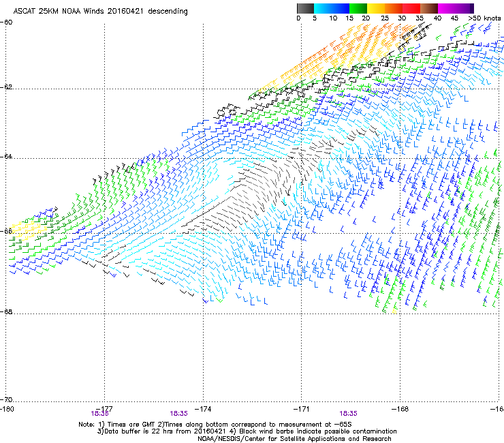The image size is (504, 443).
Task: Click the green 15-20 knots legend color
Action: 358,8
